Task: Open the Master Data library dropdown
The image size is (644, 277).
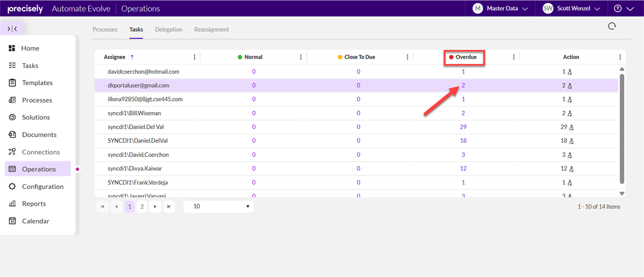Action: pos(500,9)
